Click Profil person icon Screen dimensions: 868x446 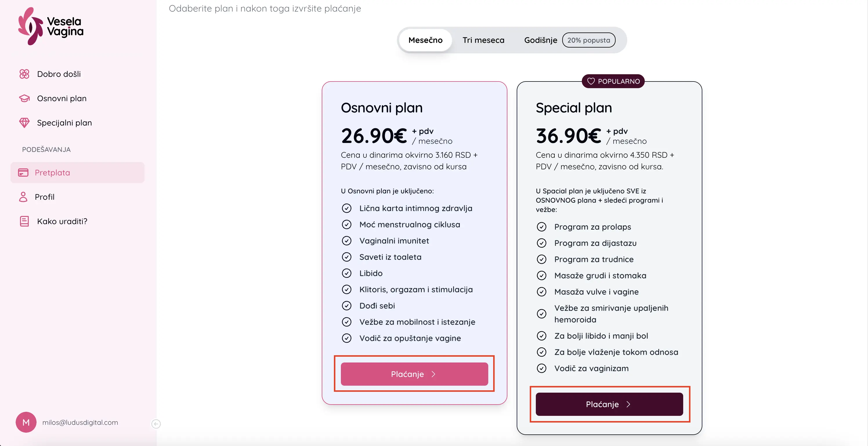[x=23, y=197]
